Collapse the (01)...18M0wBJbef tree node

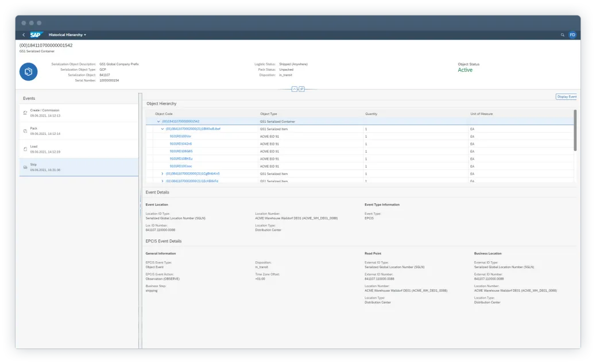tap(162, 129)
